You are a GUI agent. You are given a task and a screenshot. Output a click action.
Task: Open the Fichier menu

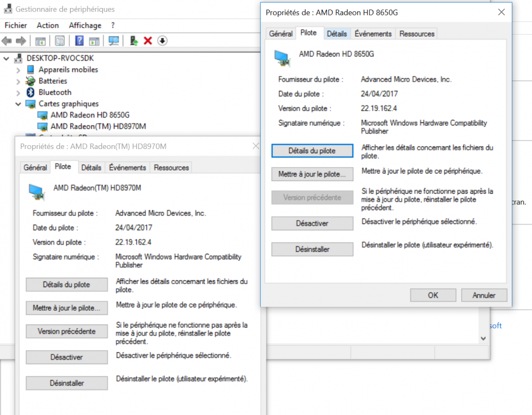pyautogui.click(x=15, y=26)
